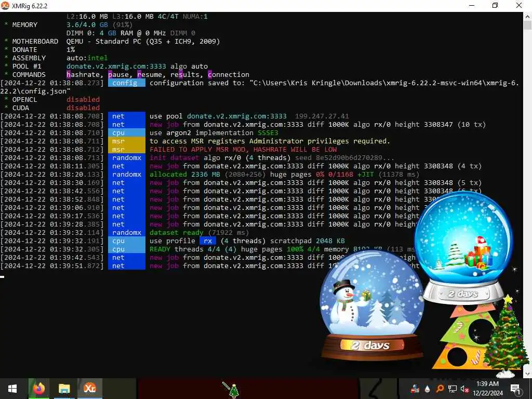Click the decorated Christmas tree desktop ornament
Viewport: 532px width, 399px height.
(507, 336)
